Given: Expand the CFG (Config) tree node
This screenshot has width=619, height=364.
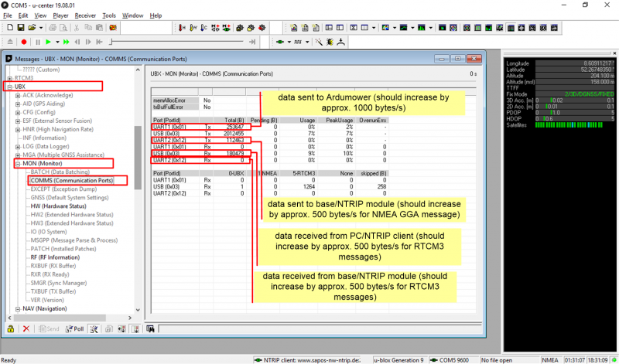Looking at the screenshot, I should [x=18, y=112].
